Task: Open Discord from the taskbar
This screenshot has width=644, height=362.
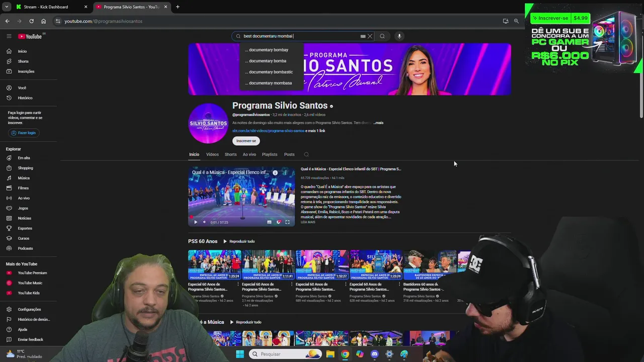Action: 374,354
